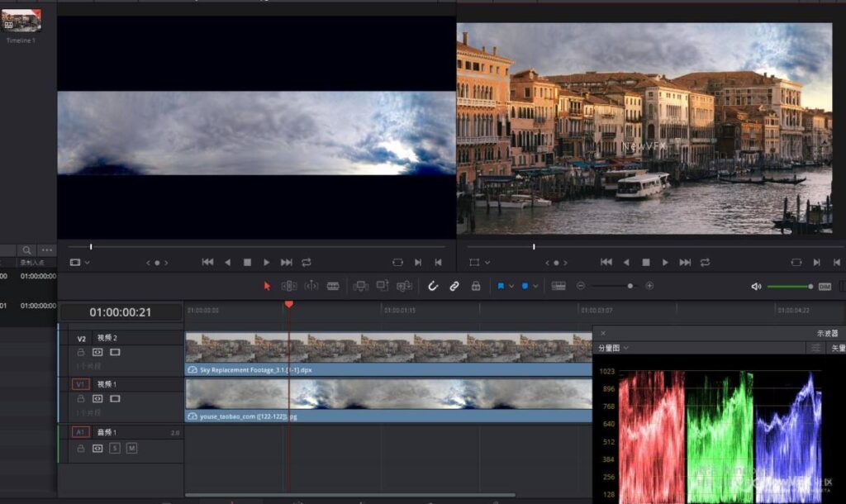846x504 pixels.
Task: Click the Replace Clip toolbar icon
Action: 404,286
